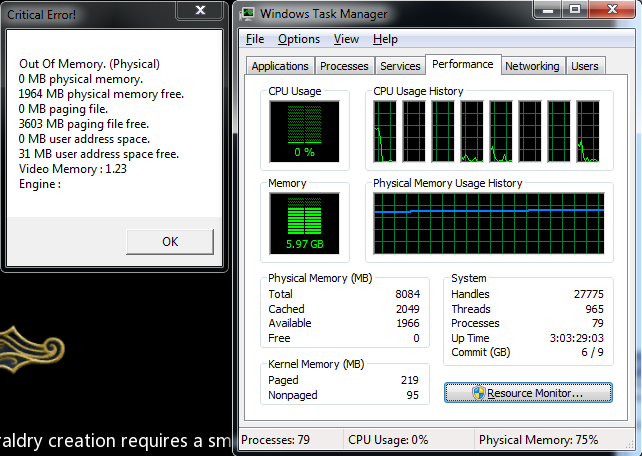The height and width of the screenshot is (456, 642).
Task: Click Physical Memory Available value 1966
Action: tap(408, 323)
